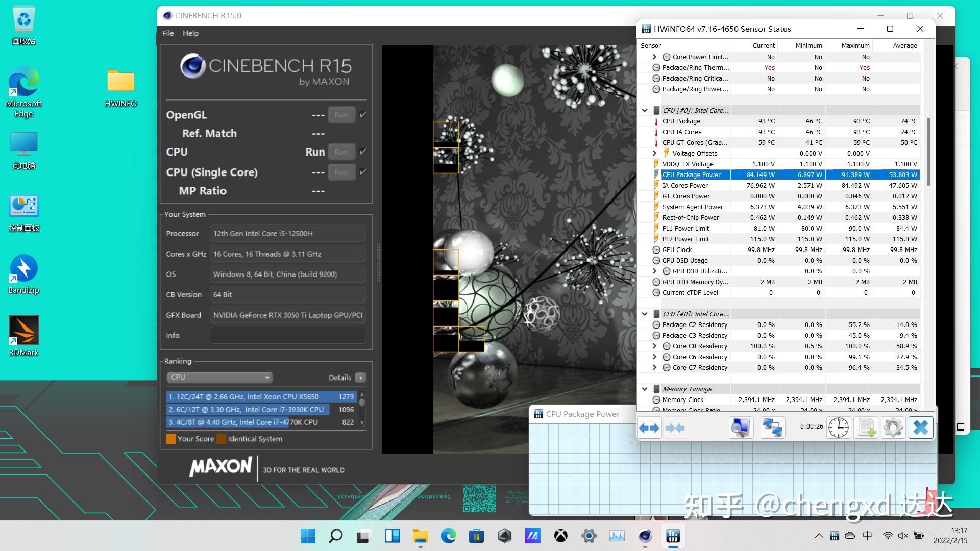
Task: Toggle the CPU test checkbox
Action: [363, 152]
